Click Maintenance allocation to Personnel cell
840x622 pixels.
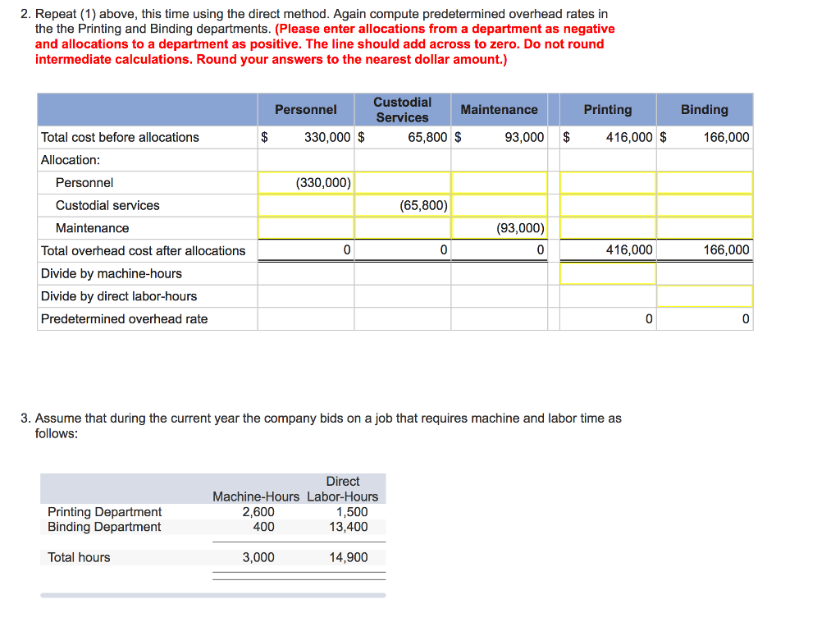(306, 227)
